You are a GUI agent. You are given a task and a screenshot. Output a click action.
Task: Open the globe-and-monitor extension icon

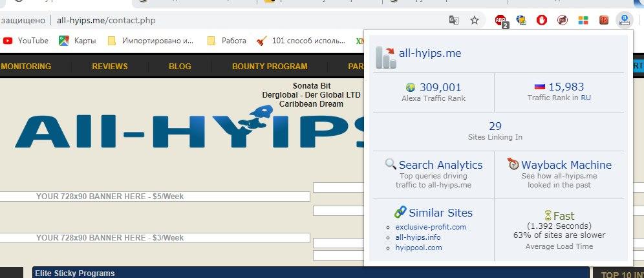coord(521,19)
